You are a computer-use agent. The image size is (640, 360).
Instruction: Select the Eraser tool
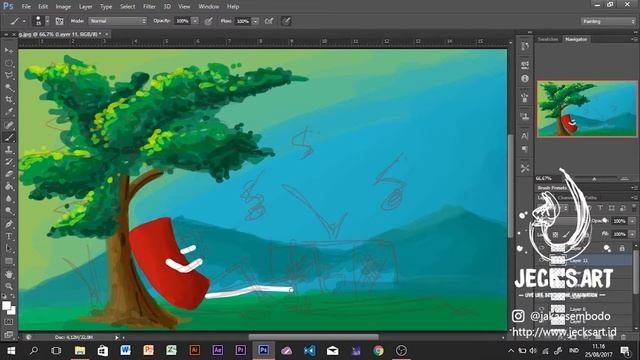click(9, 174)
